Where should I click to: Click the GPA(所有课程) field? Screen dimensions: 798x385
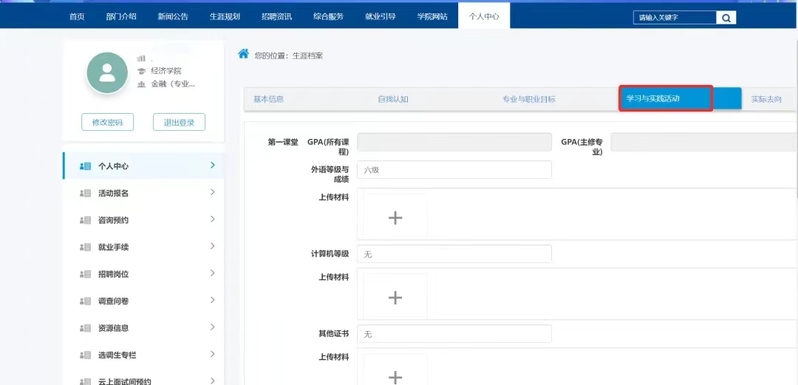(454, 142)
